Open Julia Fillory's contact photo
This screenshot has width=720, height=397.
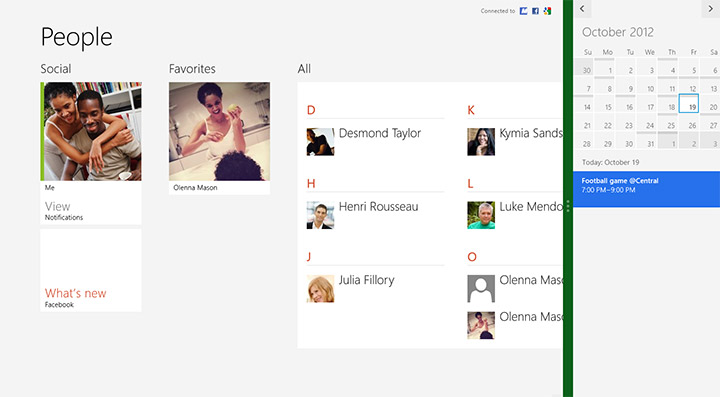[321, 289]
